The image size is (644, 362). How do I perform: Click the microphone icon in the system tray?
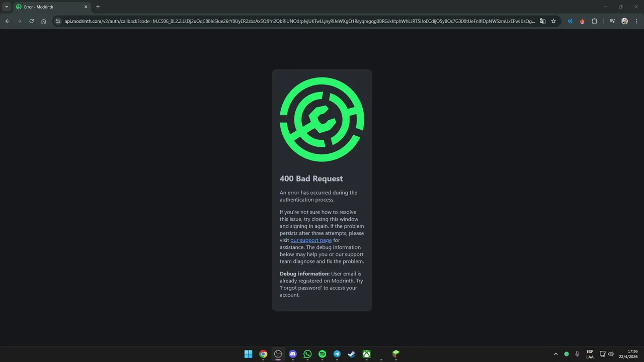(577, 354)
